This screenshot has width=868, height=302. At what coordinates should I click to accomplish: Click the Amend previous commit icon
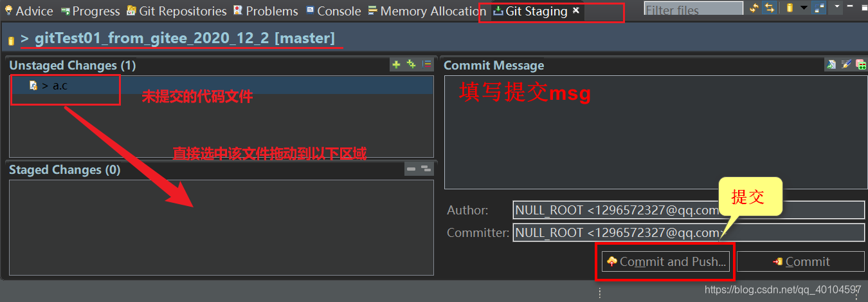click(x=831, y=64)
